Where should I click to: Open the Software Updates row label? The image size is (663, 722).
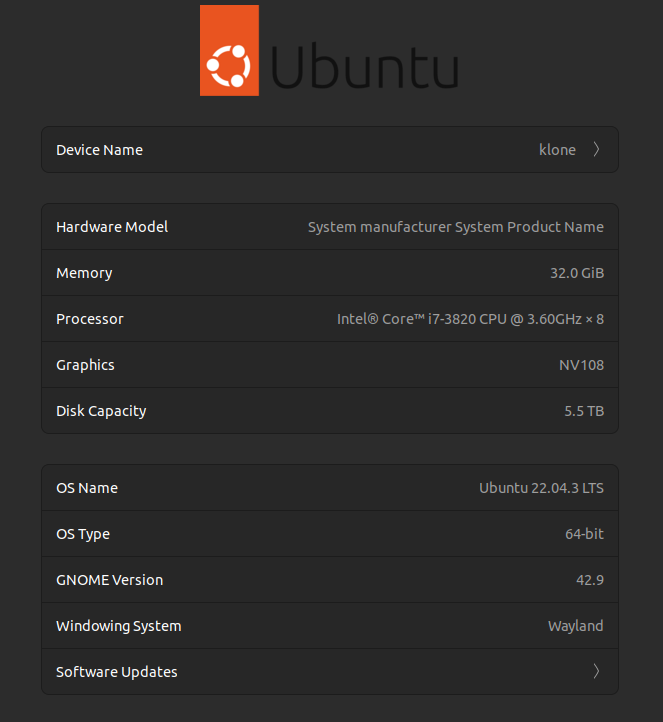click(116, 672)
